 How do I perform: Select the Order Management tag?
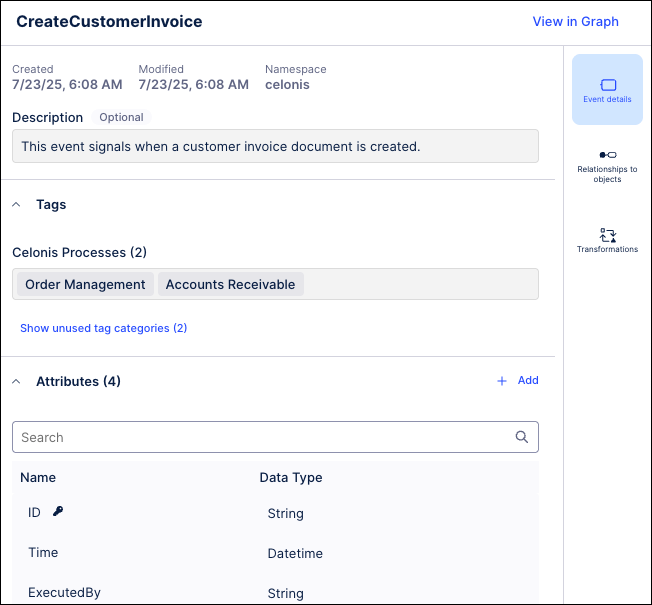pos(85,284)
